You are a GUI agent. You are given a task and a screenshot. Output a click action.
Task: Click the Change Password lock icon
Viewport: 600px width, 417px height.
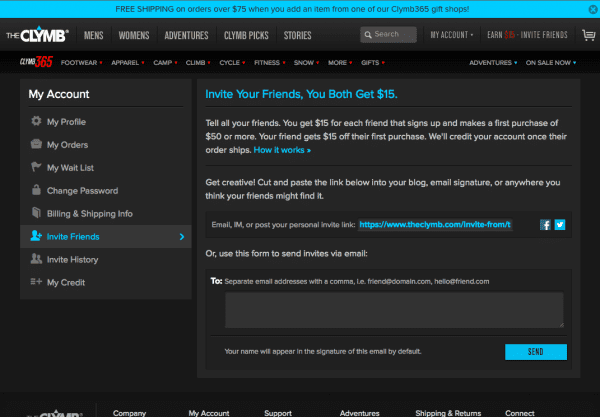pyautogui.click(x=36, y=190)
